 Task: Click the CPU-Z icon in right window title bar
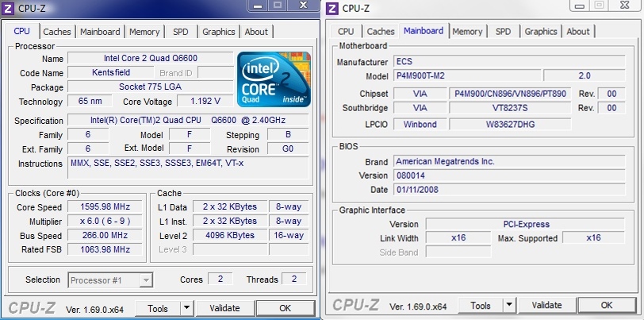pos(333,8)
